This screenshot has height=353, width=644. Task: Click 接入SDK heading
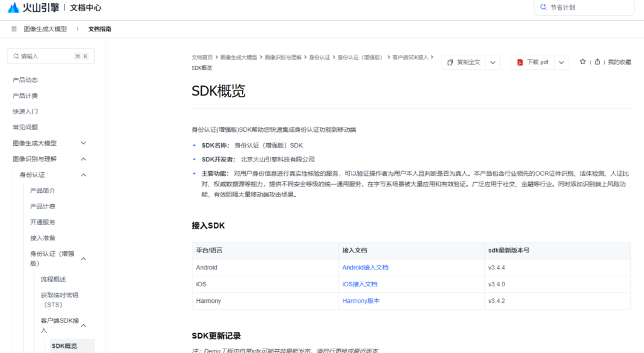[208, 225]
